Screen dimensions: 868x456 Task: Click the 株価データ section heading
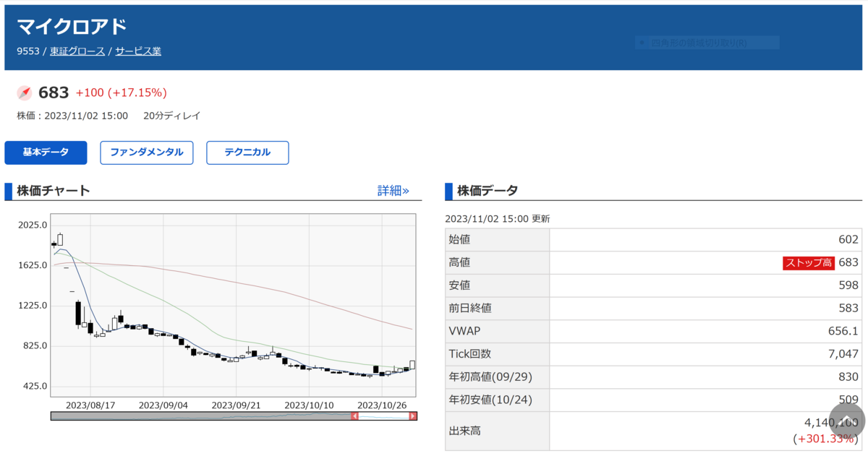tap(488, 191)
